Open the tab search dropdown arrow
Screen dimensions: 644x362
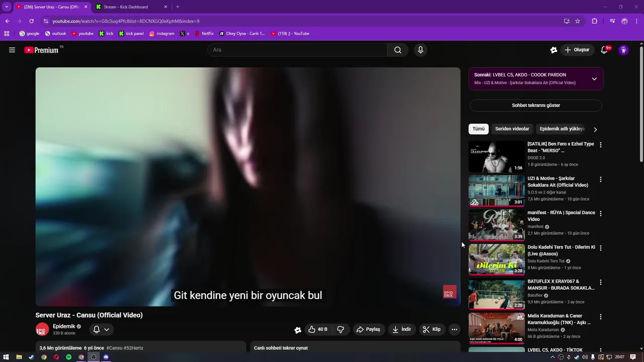7,7
